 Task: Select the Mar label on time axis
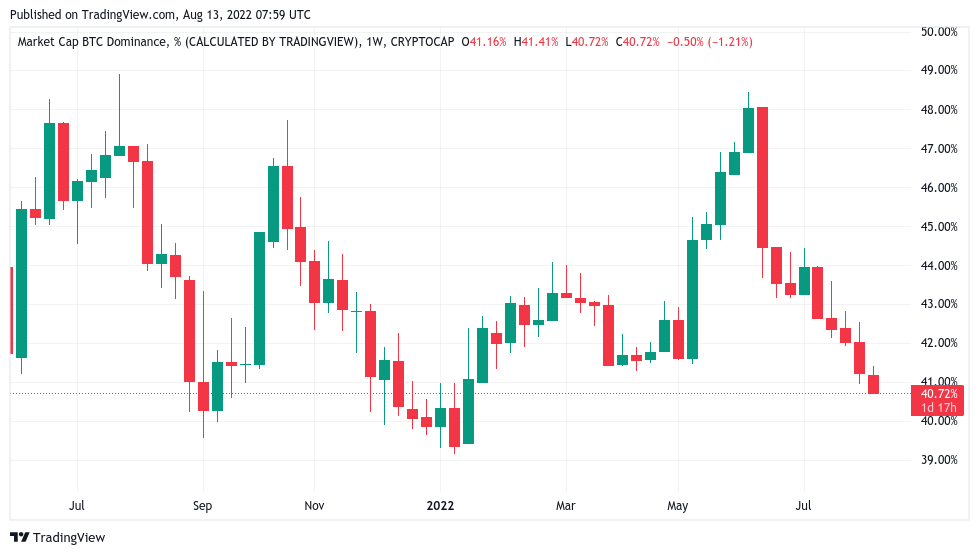click(x=566, y=506)
